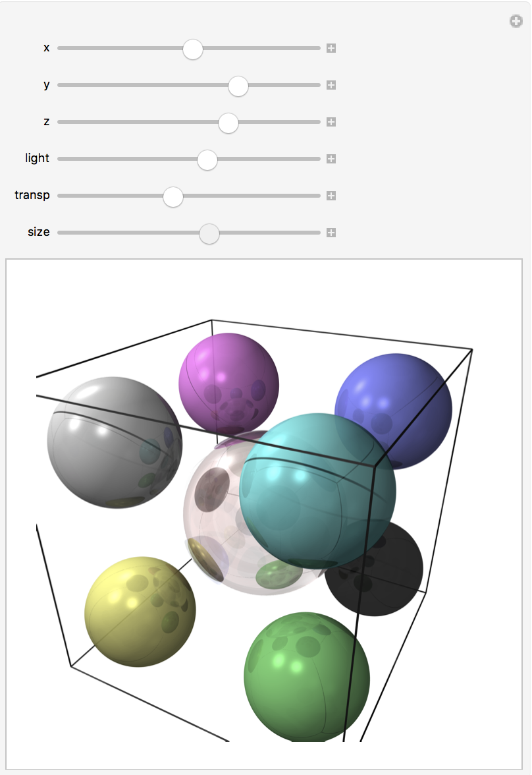Image resolution: width=532 pixels, height=775 pixels.
Task: Expand the x slider controls with plus icon
Action: pyautogui.click(x=331, y=48)
